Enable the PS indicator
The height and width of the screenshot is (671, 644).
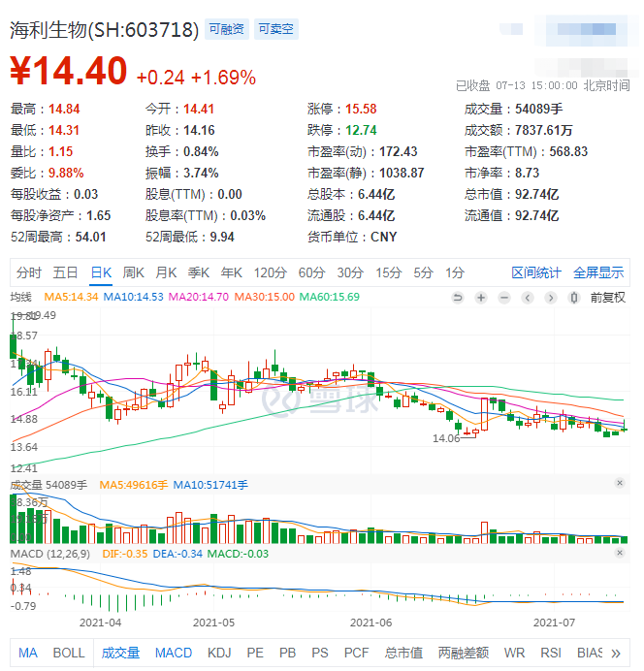[x=320, y=654]
